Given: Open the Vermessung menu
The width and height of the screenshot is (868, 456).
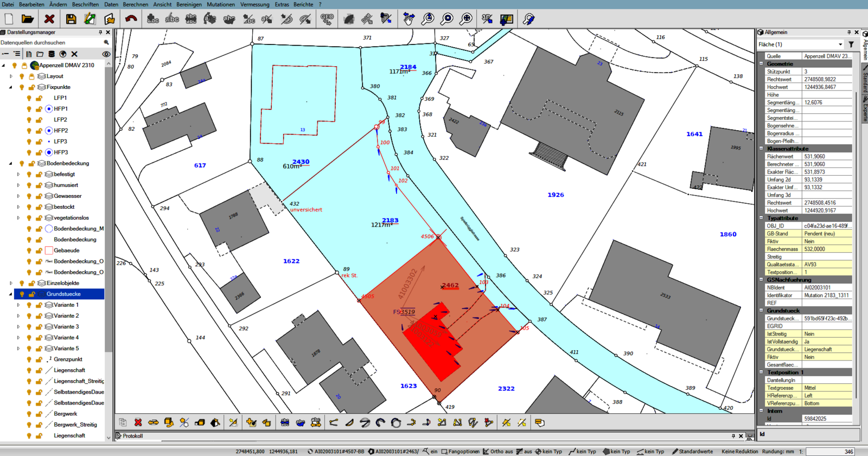Looking at the screenshot, I should pos(254,4).
